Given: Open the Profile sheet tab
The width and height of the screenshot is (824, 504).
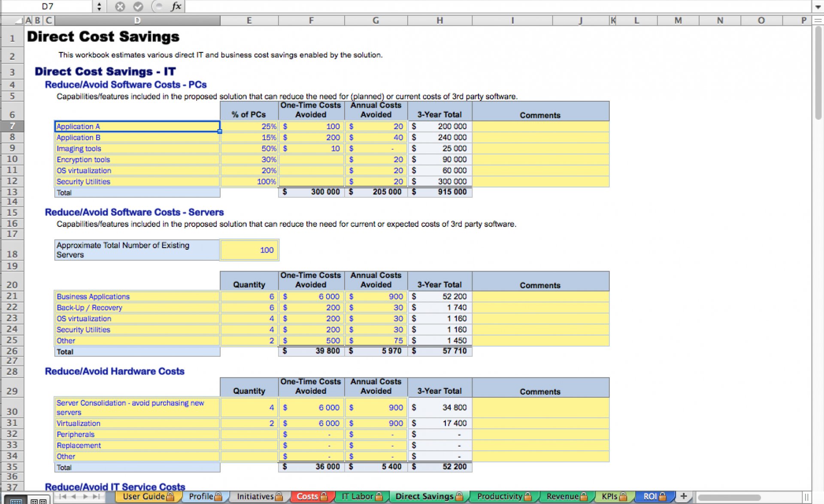Looking at the screenshot, I should pos(205,497).
